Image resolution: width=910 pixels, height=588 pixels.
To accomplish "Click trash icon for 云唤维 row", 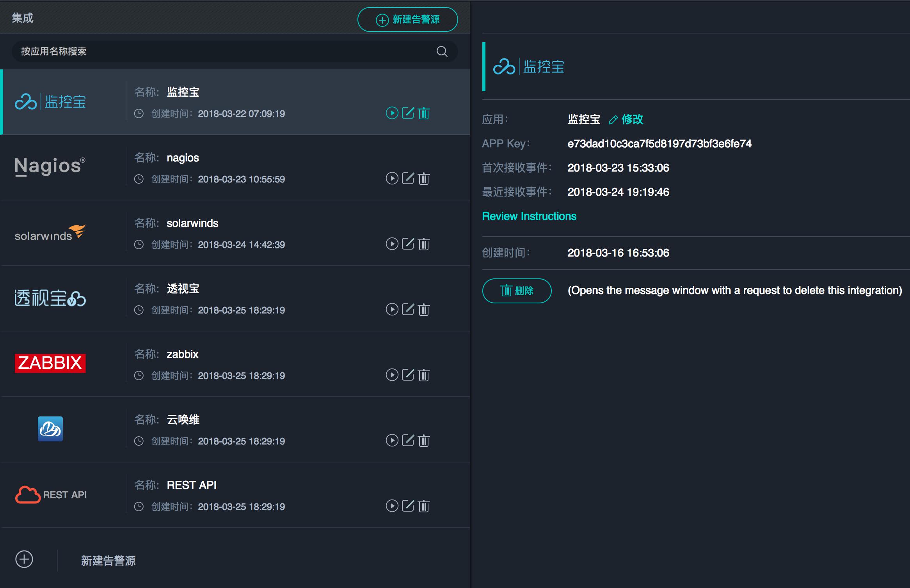I will (x=424, y=441).
